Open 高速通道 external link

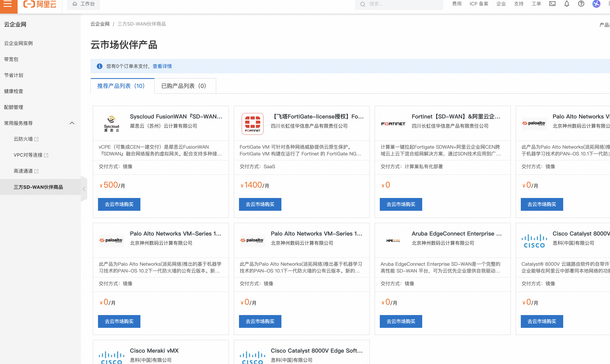click(x=26, y=171)
